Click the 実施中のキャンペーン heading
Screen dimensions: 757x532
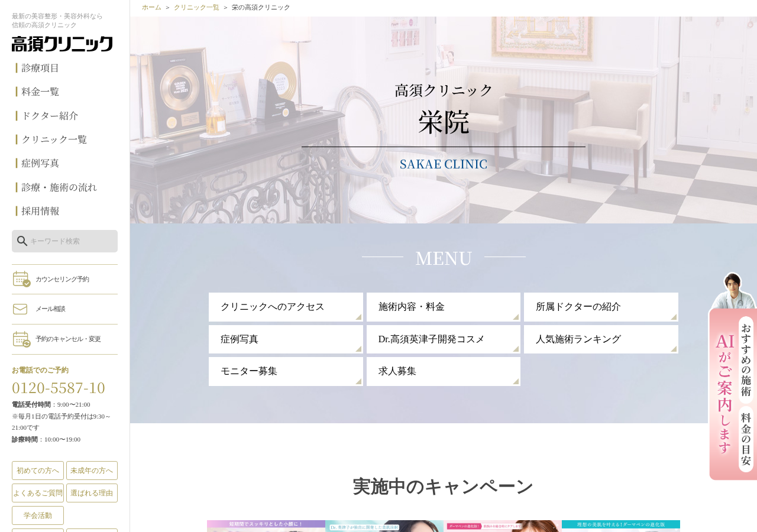(444, 486)
